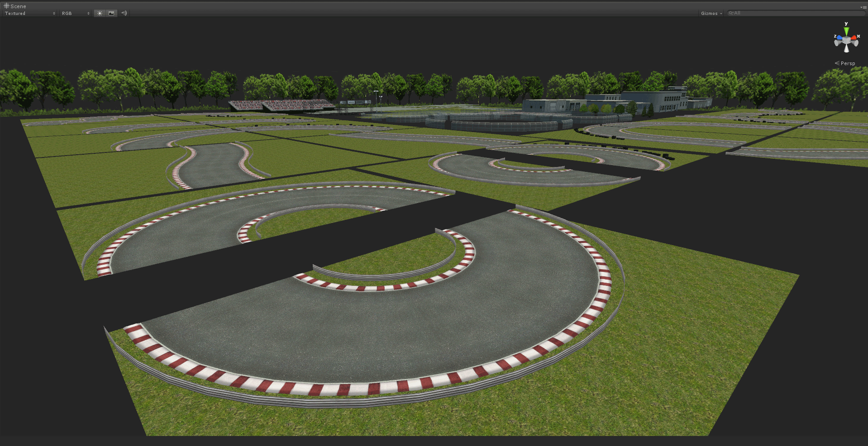This screenshot has height=446, width=868.
Task: Click the magnifier icon in the search field
Action: (x=731, y=13)
